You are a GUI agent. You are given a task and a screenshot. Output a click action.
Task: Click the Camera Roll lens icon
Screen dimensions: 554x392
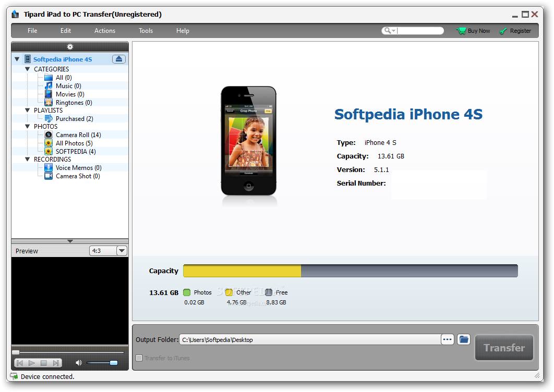click(x=49, y=135)
